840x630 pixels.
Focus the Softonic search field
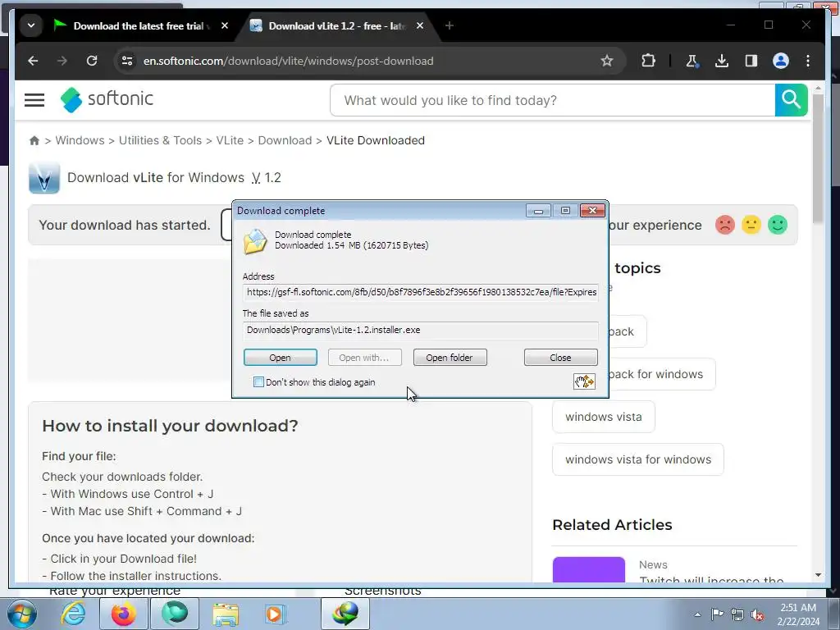(552, 100)
